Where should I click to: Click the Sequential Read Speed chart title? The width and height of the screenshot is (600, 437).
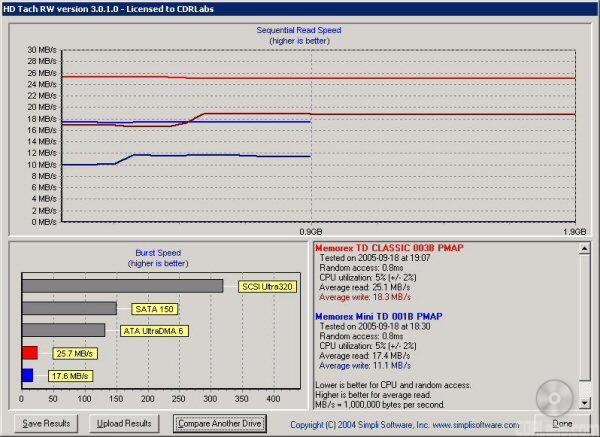tap(298, 30)
